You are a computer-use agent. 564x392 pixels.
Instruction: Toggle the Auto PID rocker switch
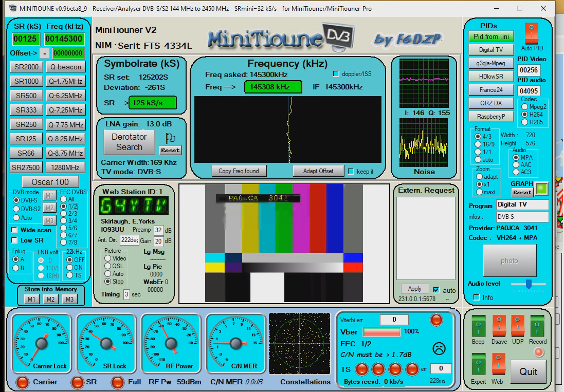tap(531, 33)
